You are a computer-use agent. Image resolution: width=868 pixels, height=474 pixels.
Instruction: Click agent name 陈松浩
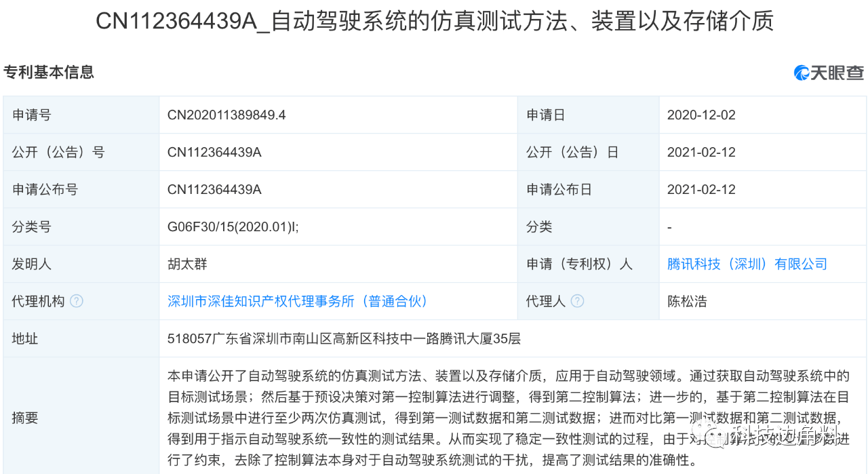[x=687, y=301]
